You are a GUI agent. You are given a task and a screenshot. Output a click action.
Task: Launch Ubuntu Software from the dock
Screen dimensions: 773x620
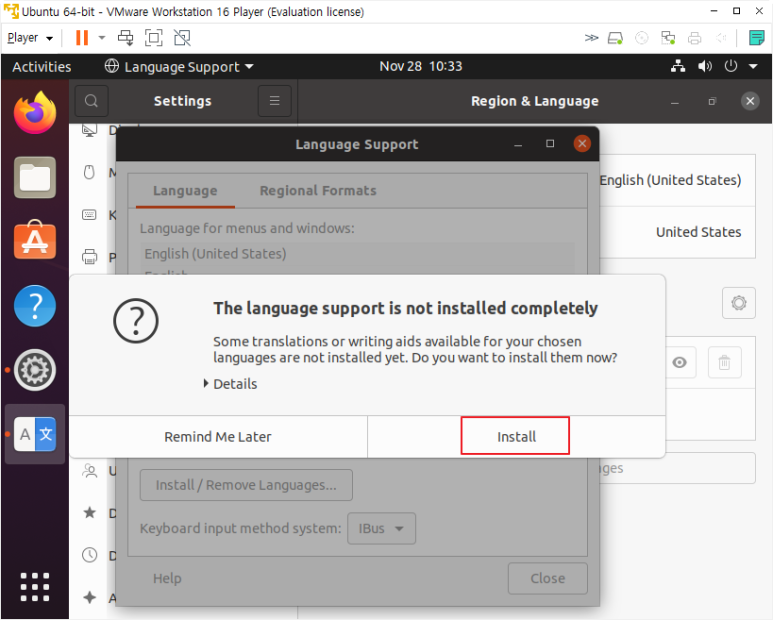point(35,241)
